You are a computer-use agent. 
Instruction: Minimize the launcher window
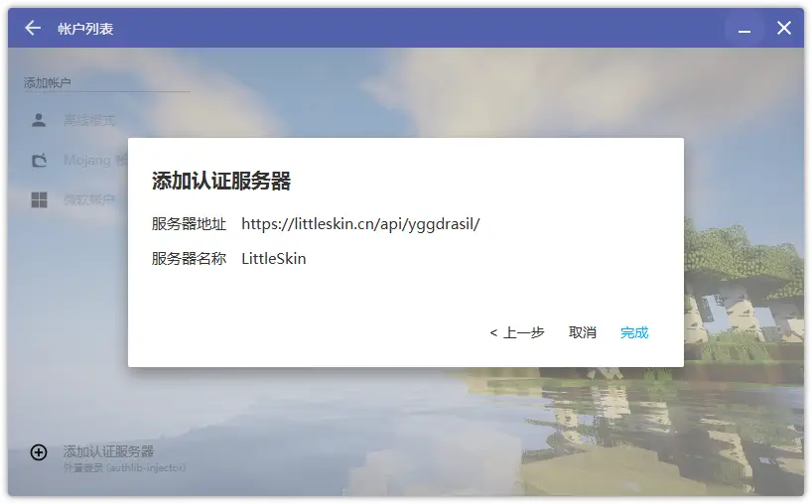[744, 30]
